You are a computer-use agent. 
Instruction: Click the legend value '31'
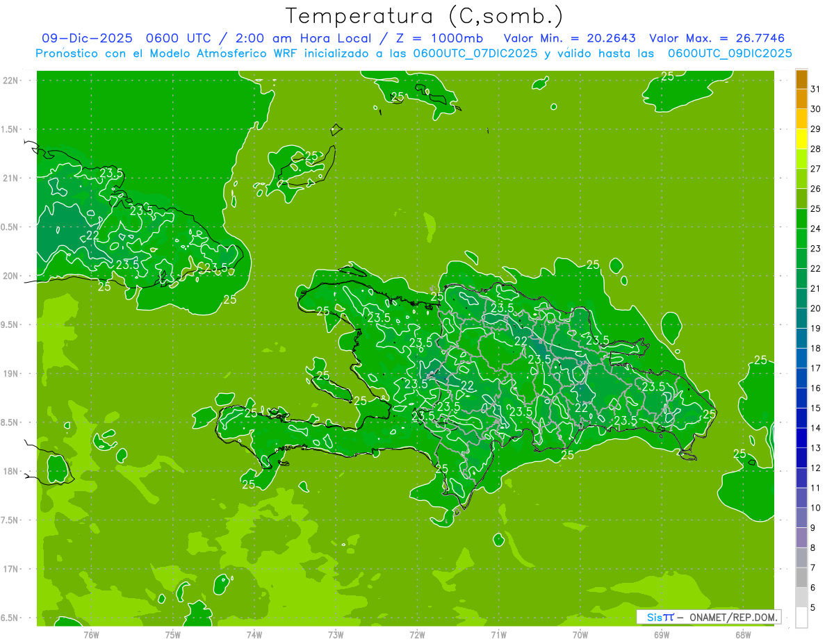(x=815, y=89)
